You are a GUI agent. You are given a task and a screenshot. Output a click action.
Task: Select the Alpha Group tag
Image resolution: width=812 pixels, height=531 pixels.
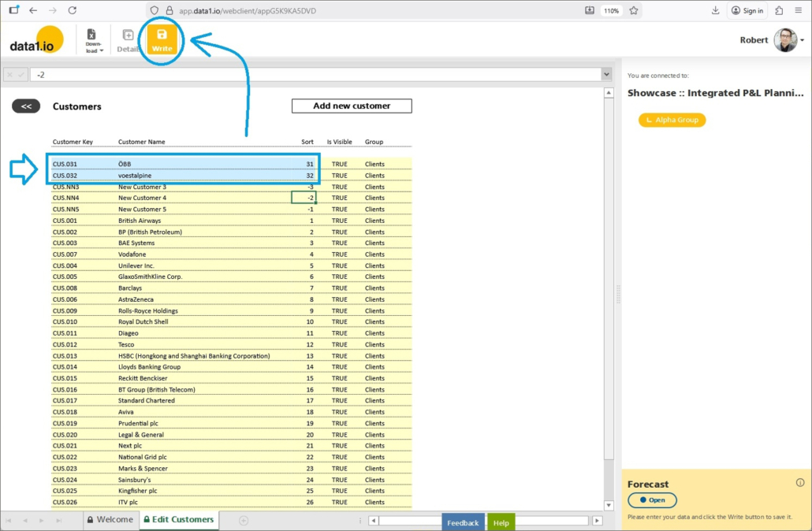[672, 120]
